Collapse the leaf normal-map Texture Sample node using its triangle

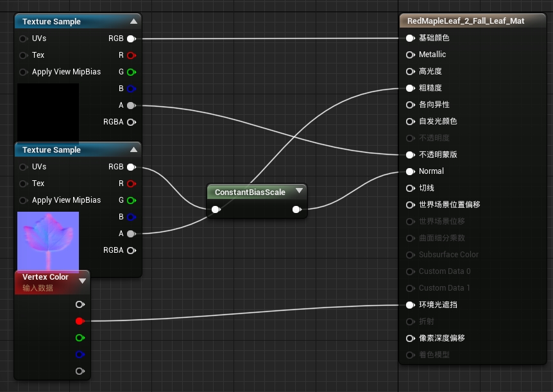coord(133,150)
